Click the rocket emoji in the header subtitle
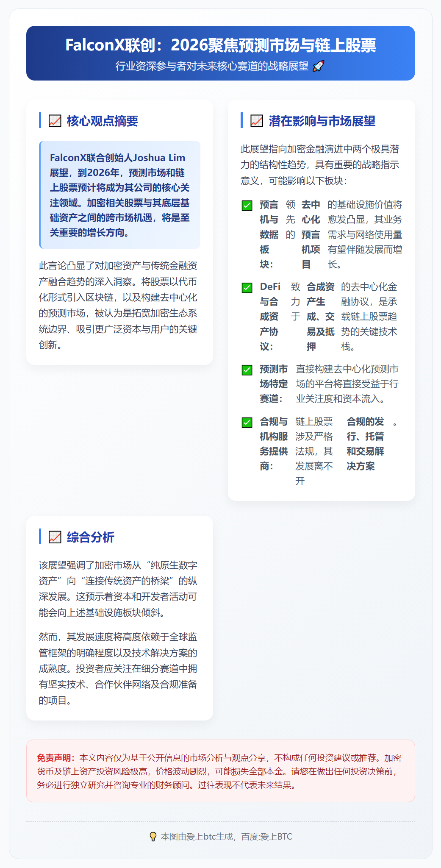The height and width of the screenshot is (868, 441). coord(318,66)
